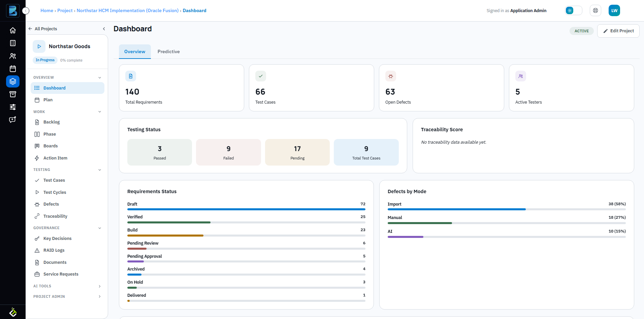Screen dimensions: 644x319
Task: Open Key Decisions in the sidebar
Action: click(67, 239)
